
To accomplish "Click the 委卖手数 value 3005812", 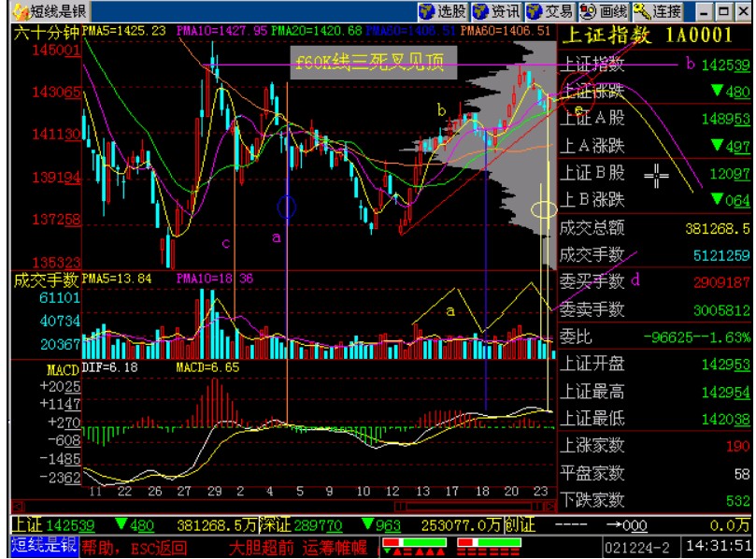I will 721,310.
